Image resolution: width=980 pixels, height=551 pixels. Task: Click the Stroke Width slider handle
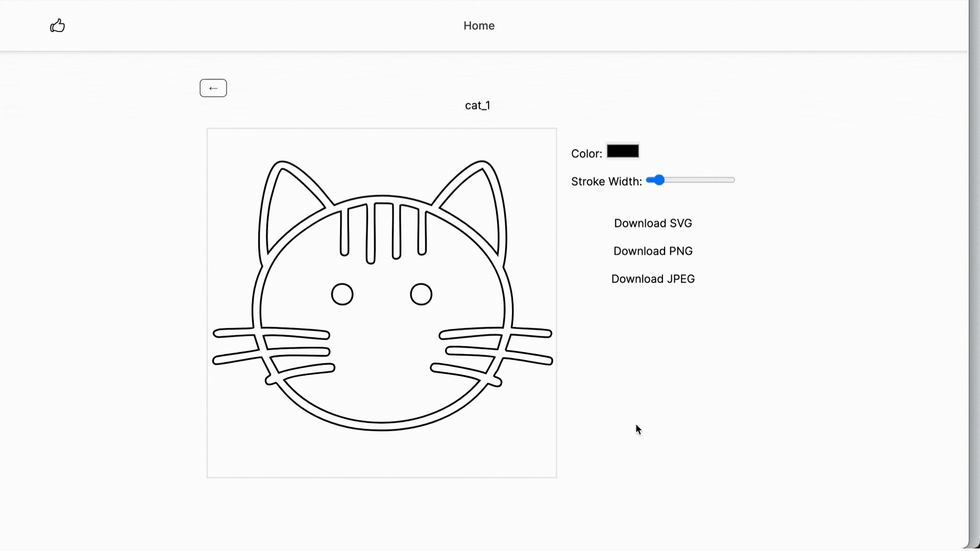[659, 180]
